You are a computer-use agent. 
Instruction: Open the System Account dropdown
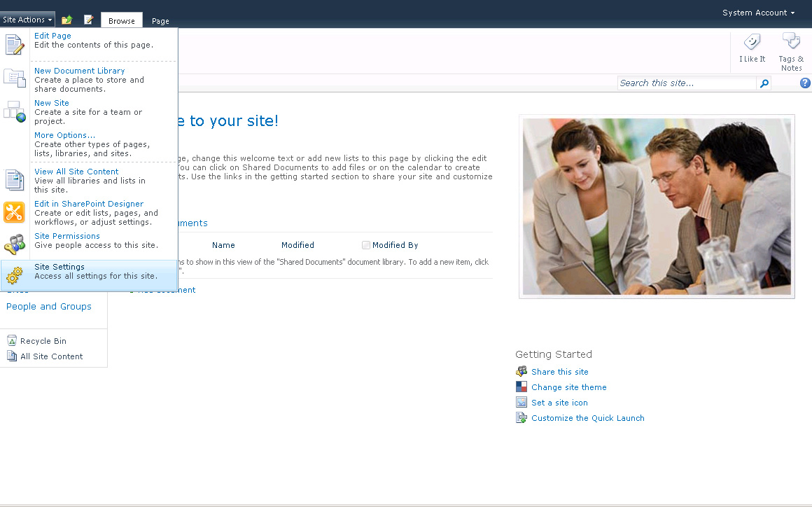click(758, 13)
